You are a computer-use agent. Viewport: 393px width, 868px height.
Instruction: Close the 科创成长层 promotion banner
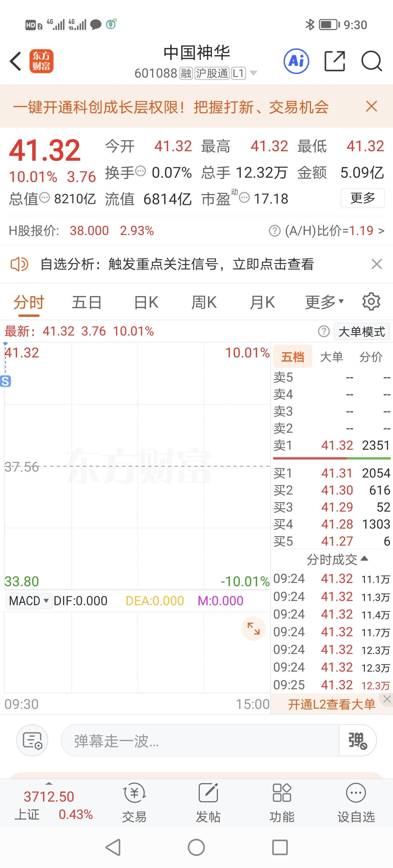pyautogui.click(x=371, y=106)
